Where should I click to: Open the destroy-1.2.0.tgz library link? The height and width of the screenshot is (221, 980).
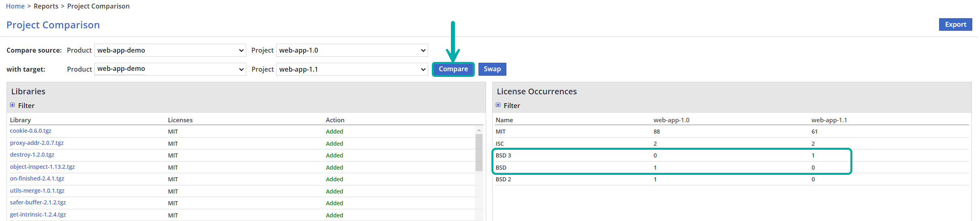32,155
